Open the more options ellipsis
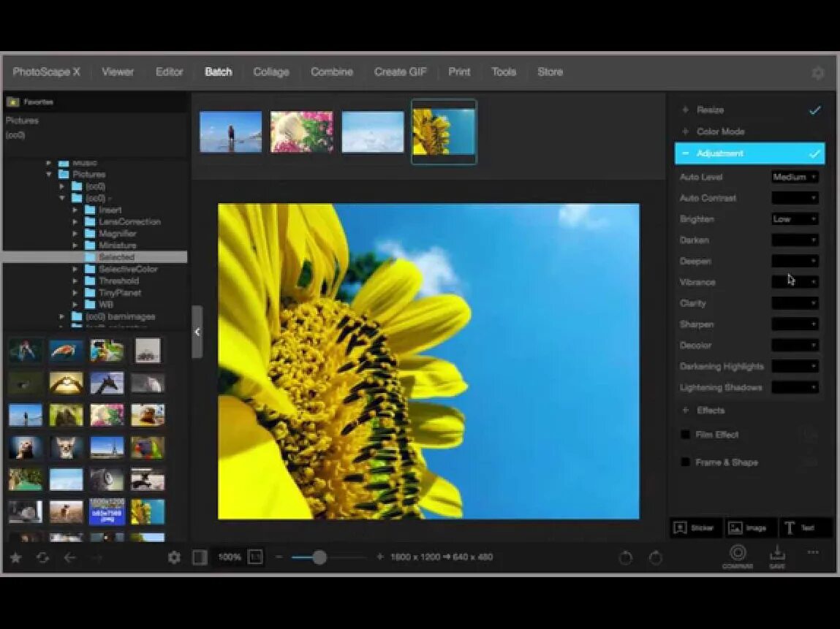Image resolution: width=840 pixels, height=629 pixels. [813, 552]
